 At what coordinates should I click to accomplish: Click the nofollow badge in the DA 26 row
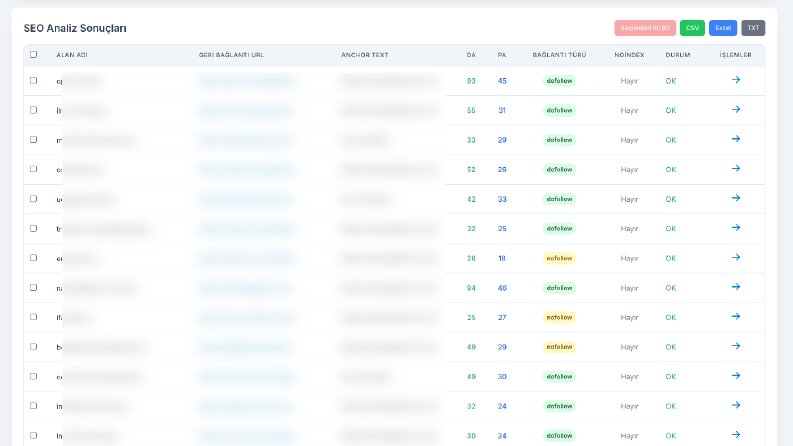tap(559, 258)
